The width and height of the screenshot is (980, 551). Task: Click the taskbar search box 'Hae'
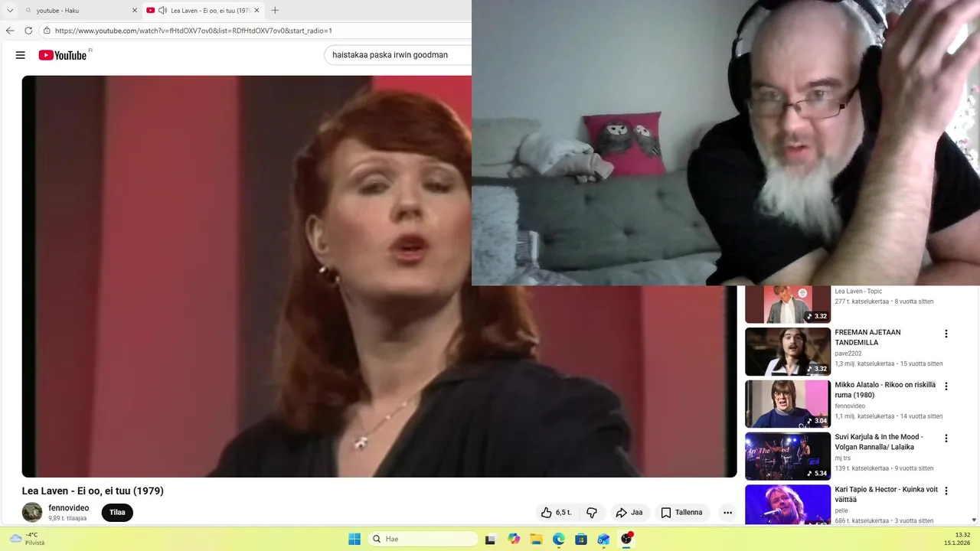423,539
